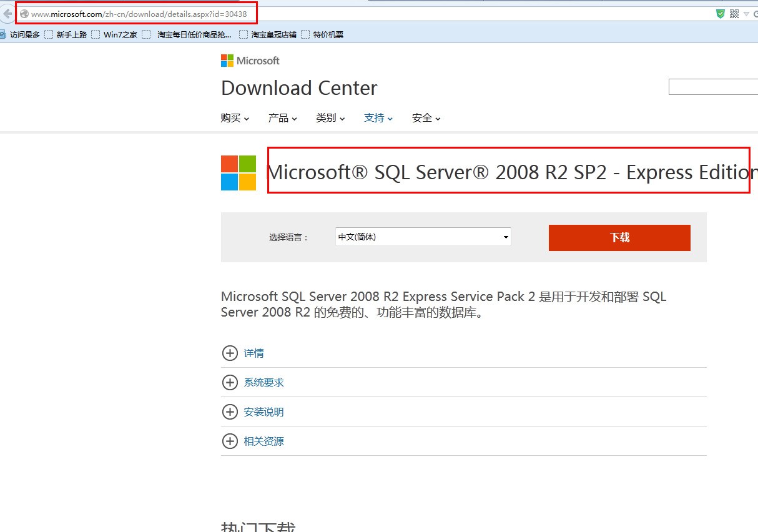758x532 pixels.
Task: Open the 类别 navigation menu
Action: click(331, 118)
